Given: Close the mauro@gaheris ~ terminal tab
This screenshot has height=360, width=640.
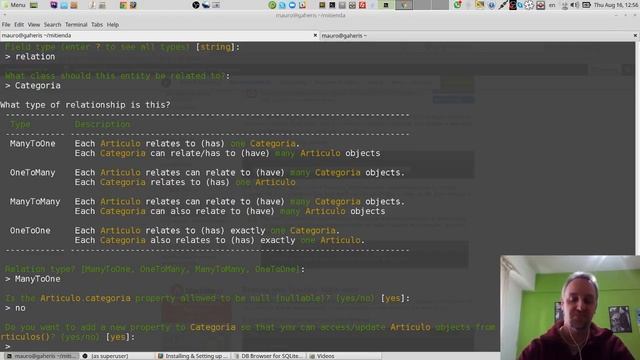Looking at the screenshot, I should (635, 36).
